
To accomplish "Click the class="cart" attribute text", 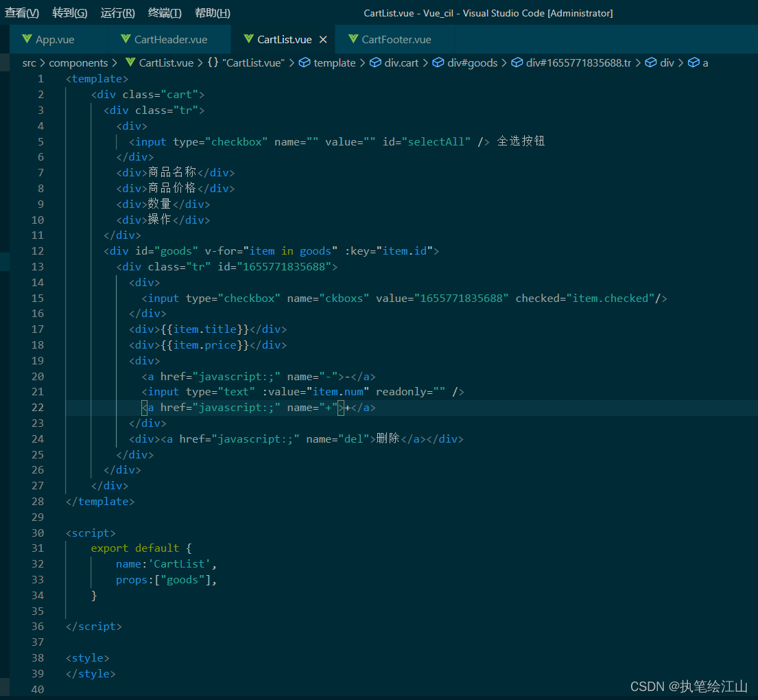I will (x=160, y=95).
